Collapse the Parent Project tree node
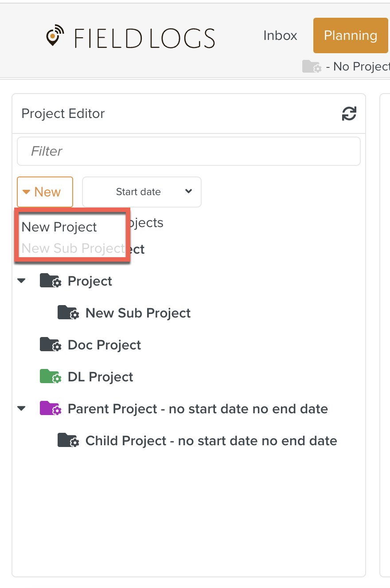Image resolution: width=390 pixels, height=588 pixels. 21,409
